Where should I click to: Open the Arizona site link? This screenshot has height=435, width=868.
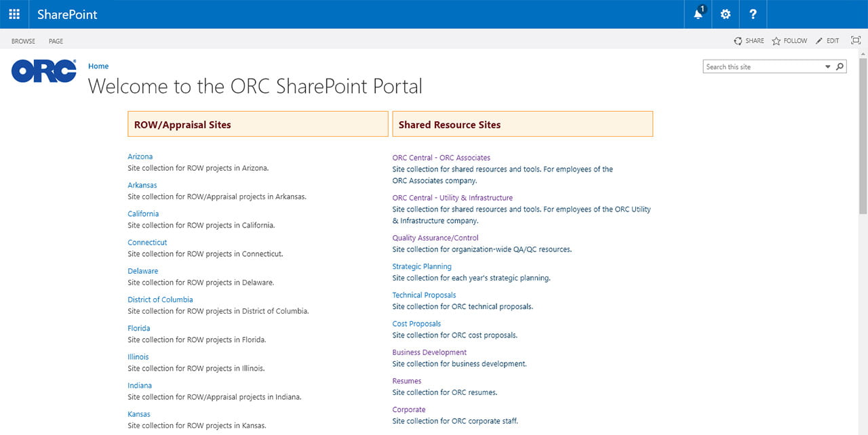click(x=140, y=157)
